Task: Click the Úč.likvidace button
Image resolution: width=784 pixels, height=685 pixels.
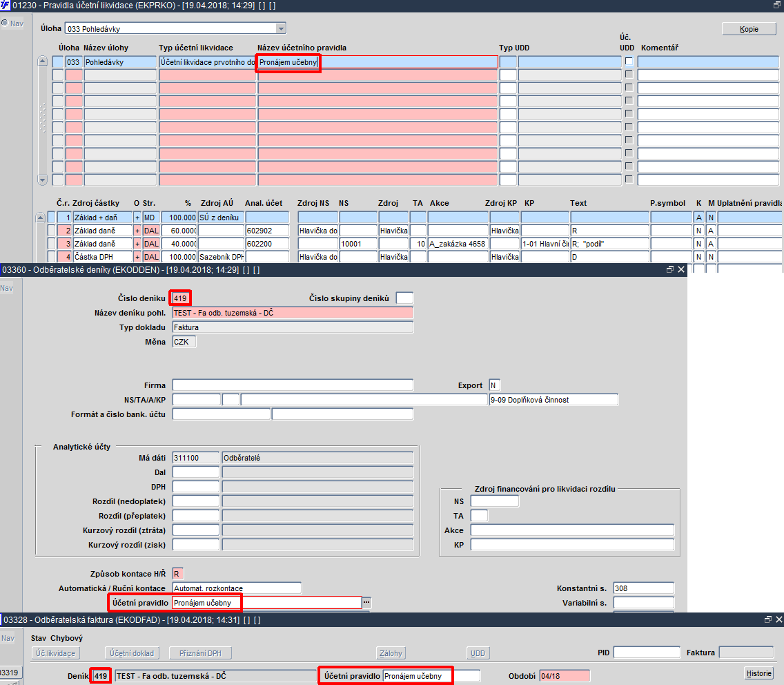Action: pyautogui.click(x=55, y=653)
